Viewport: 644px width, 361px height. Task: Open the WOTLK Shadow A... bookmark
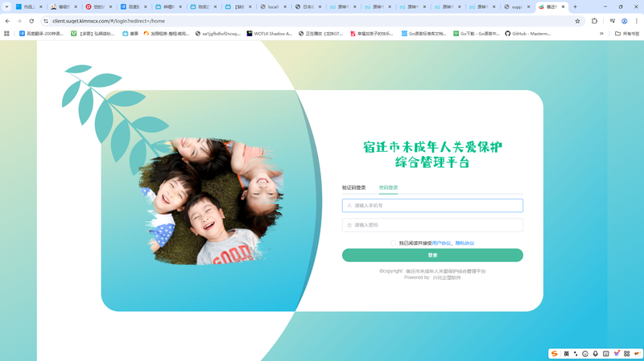[270, 34]
